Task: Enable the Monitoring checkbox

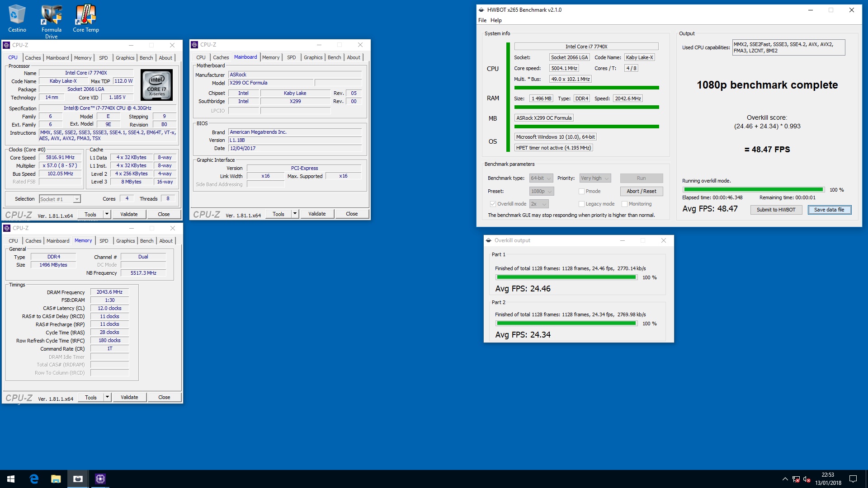Action: coord(624,204)
